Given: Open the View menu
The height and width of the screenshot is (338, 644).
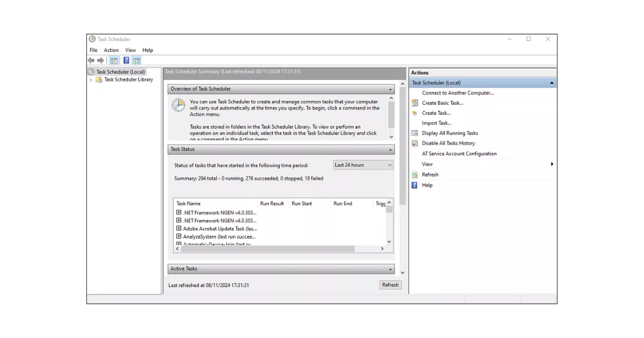Looking at the screenshot, I should click(130, 49).
